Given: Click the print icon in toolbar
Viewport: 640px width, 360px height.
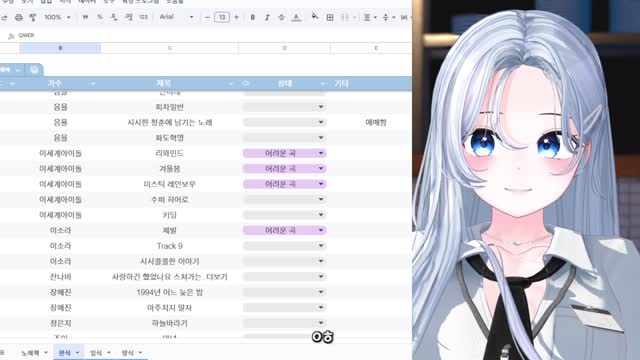Looking at the screenshot, I should tap(19, 18).
